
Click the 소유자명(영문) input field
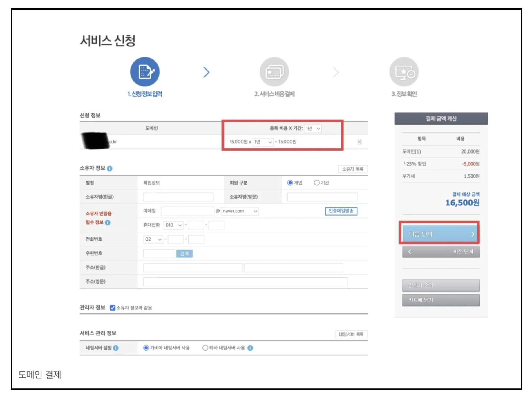pos(322,197)
